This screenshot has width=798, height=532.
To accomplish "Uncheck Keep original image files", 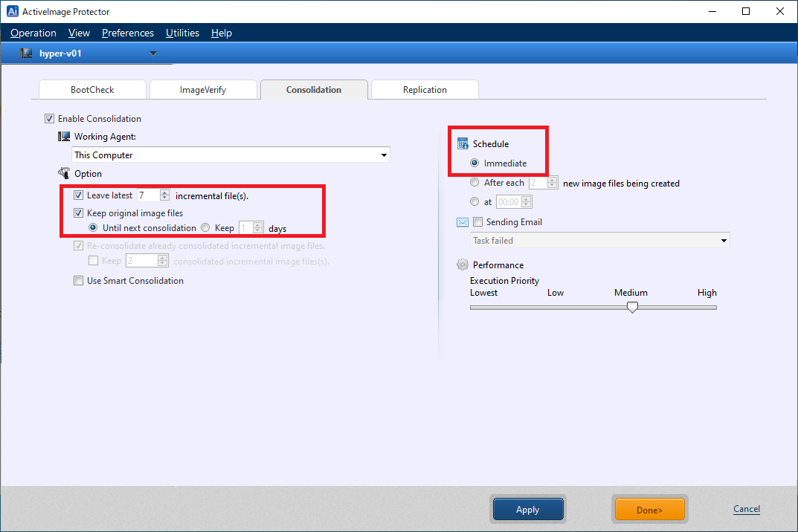I will pos(78,213).
